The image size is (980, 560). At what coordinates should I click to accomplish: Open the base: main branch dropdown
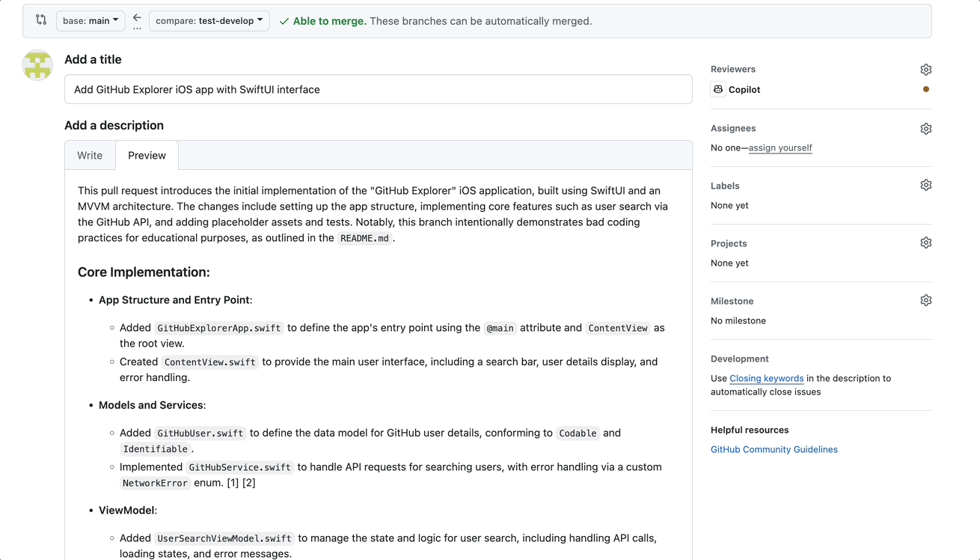point(91,21)
